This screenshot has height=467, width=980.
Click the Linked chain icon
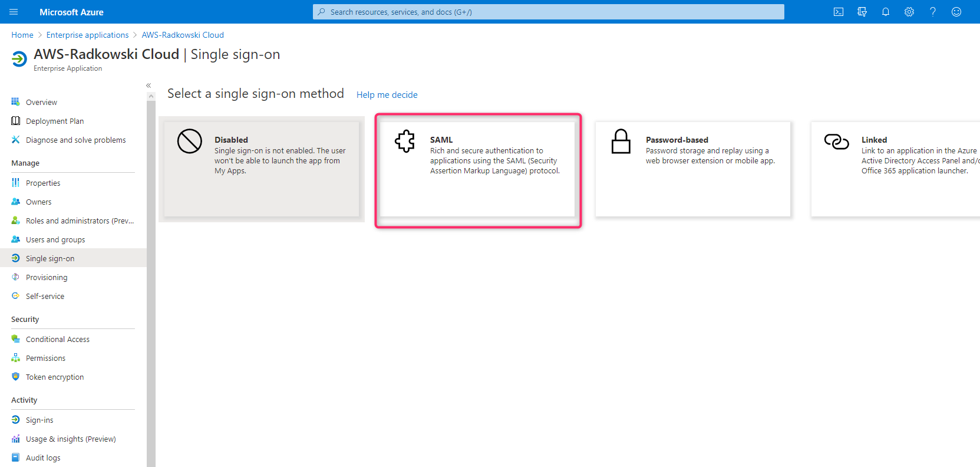click(837, 142)
